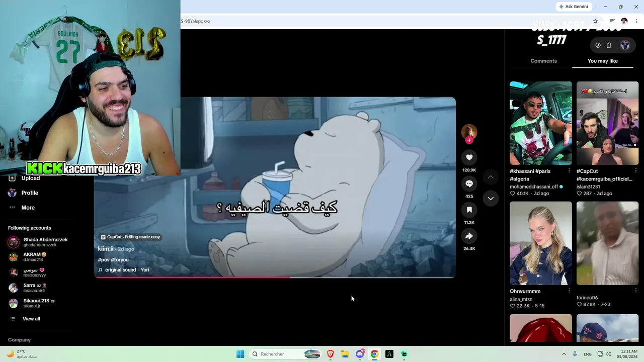Open the Windows taskbar search box
644x362 pixels.
[x=285, y=354]
